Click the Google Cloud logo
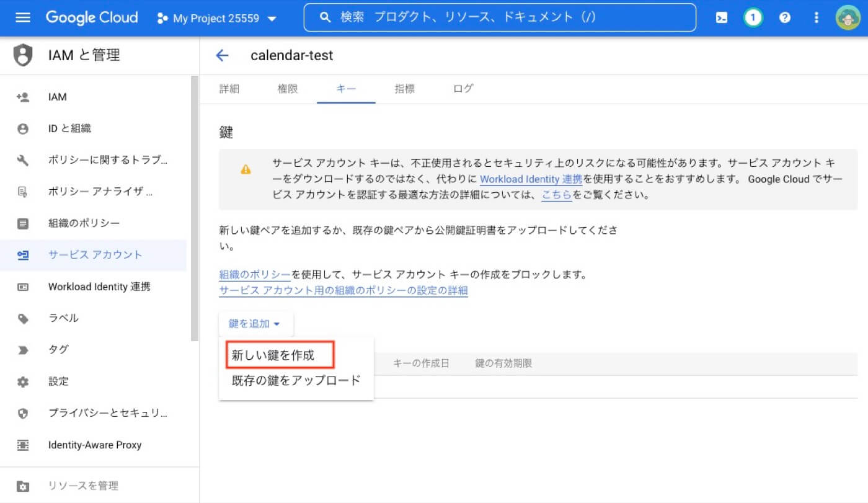The height and width of the screenshot is (503, 868). click(92, 18)
